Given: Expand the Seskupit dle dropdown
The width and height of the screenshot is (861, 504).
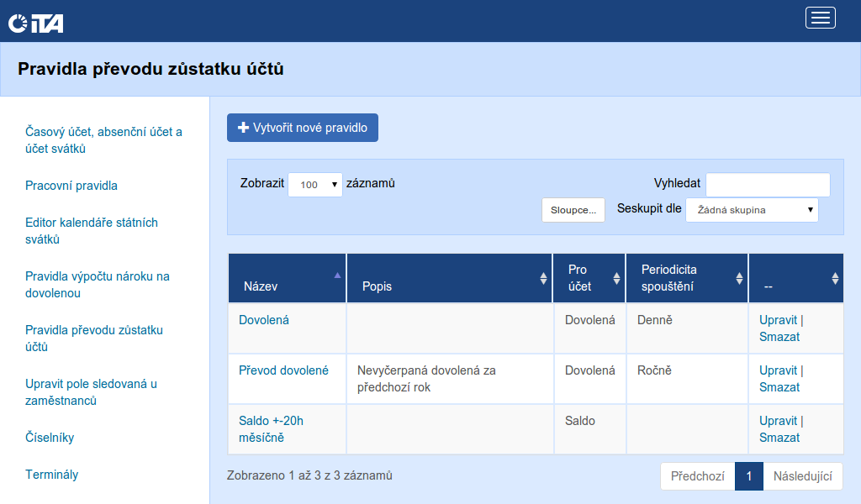Looking at the screenshot, I should 752,210.
